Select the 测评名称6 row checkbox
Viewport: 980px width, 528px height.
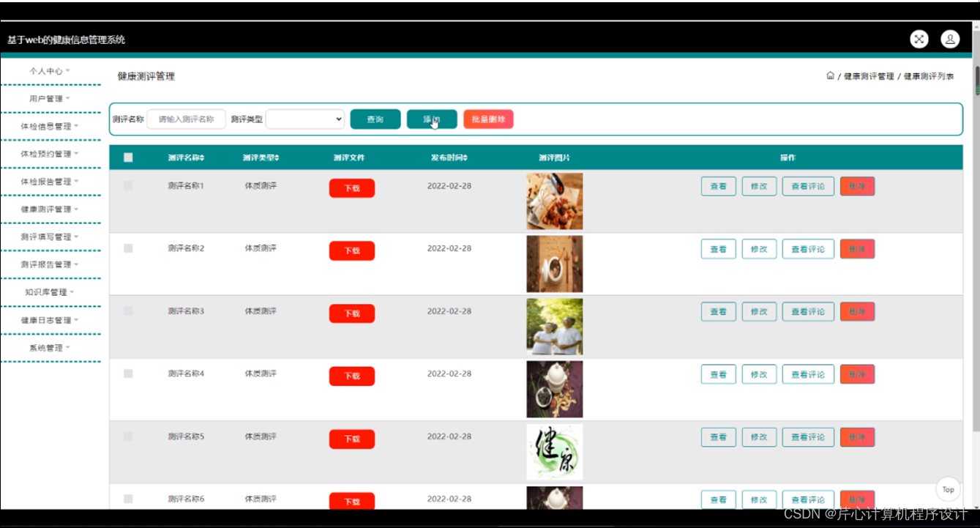tap(128, 499)
